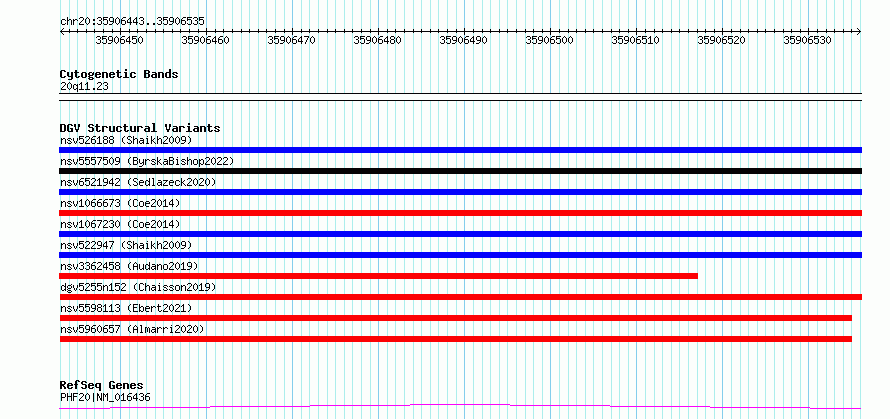
Task: Click the shorter red bar for nsv3362458
Action: pyautogui.click(x=379, y=276)
